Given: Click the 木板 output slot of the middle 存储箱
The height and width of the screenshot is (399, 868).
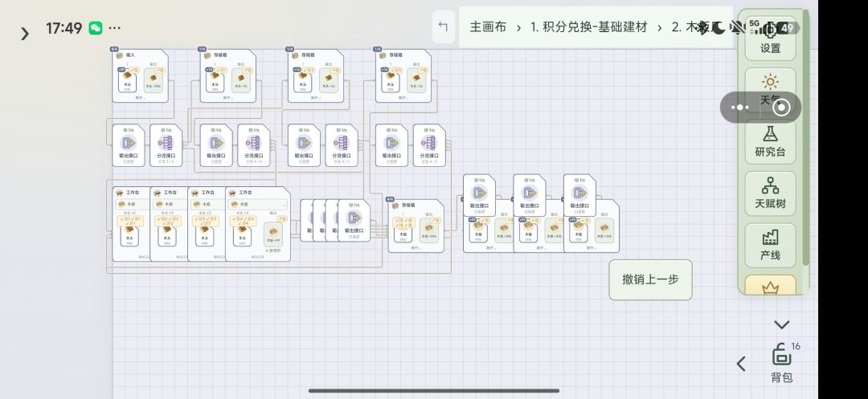Looking at the screenshot, I should (x=429, y=230).
